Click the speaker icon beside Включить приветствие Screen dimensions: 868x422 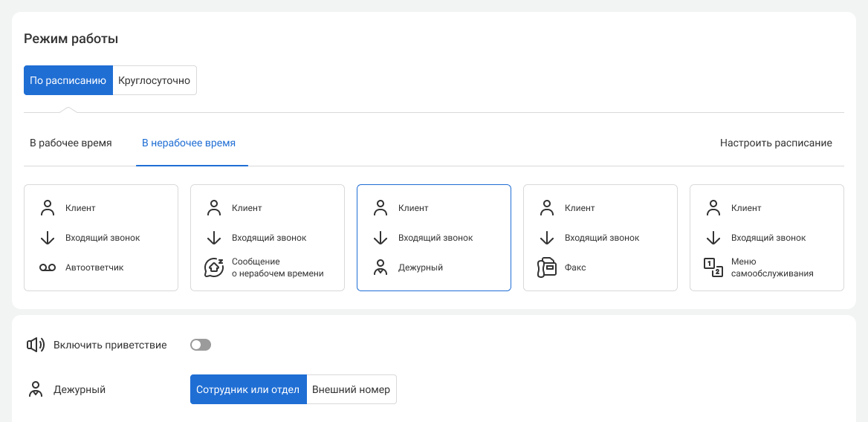point(35,345)
